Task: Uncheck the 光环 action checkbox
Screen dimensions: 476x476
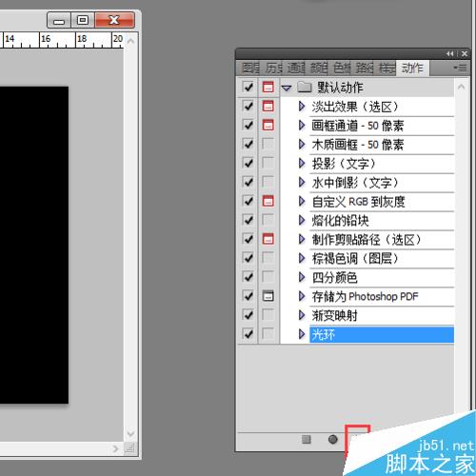Action: pos(248,334)
